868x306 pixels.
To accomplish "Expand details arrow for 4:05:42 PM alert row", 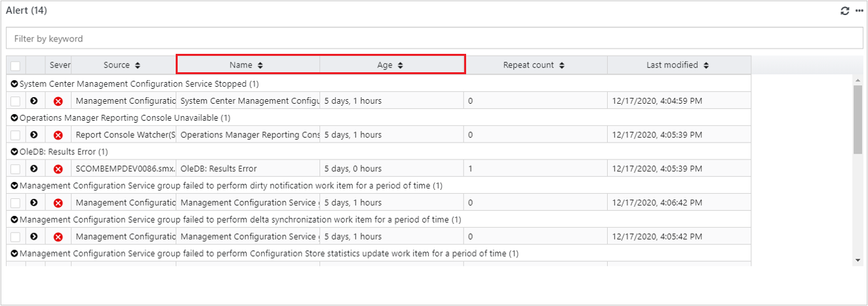I will click(34, 236).
